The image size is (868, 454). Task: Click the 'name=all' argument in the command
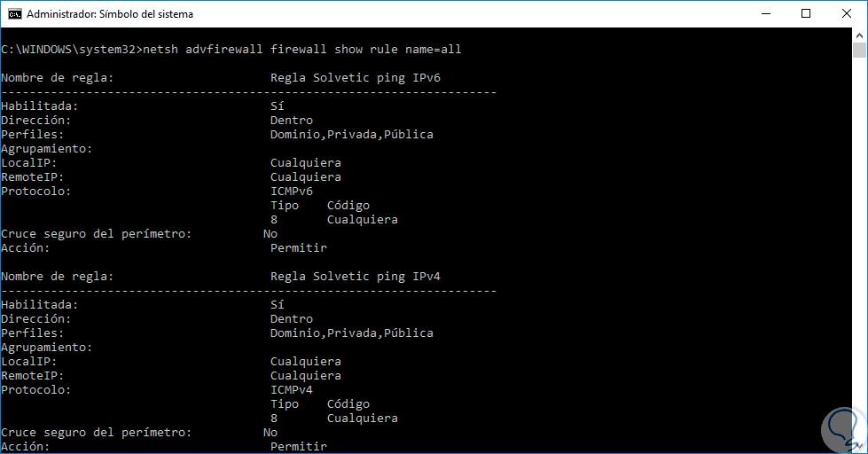(434, 50)
